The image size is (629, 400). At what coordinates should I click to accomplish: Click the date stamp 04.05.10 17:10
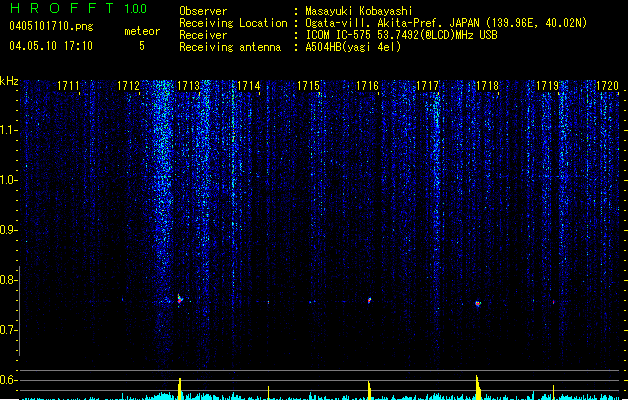(x=51, y=46)
